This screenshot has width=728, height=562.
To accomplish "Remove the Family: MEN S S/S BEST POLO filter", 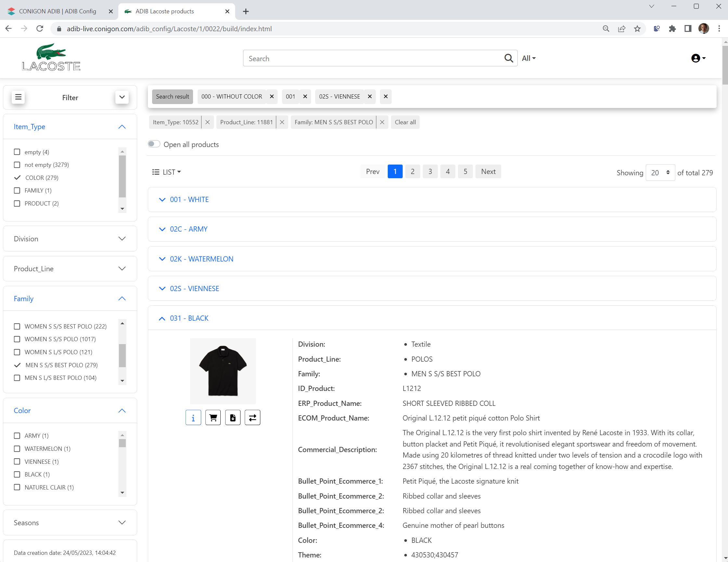I will pos(382,122).
